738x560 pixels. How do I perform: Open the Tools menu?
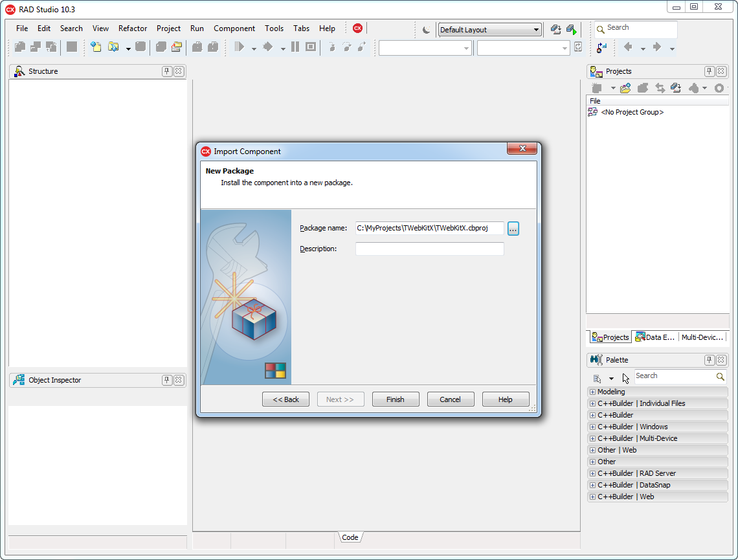(274, 28)
